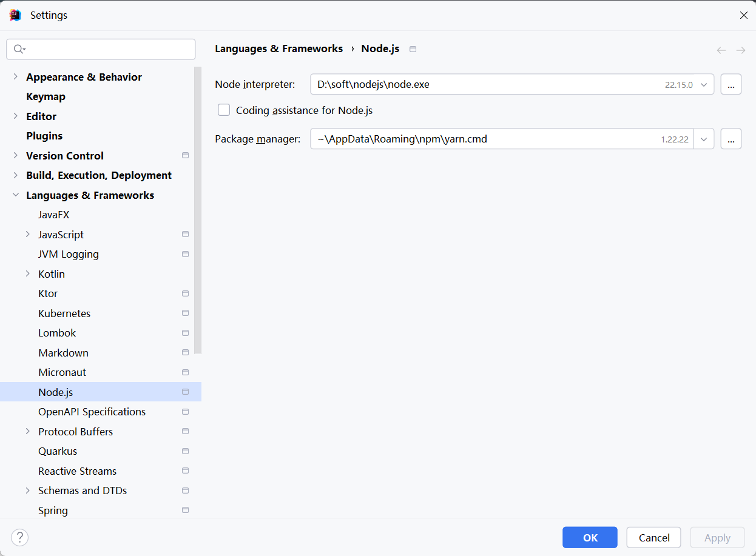
Task: Click the settings search input field
Action: 101,49
